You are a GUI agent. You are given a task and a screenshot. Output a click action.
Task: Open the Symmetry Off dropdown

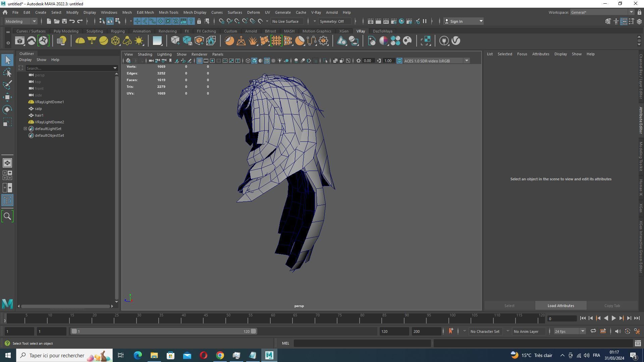tap(335, 21)
